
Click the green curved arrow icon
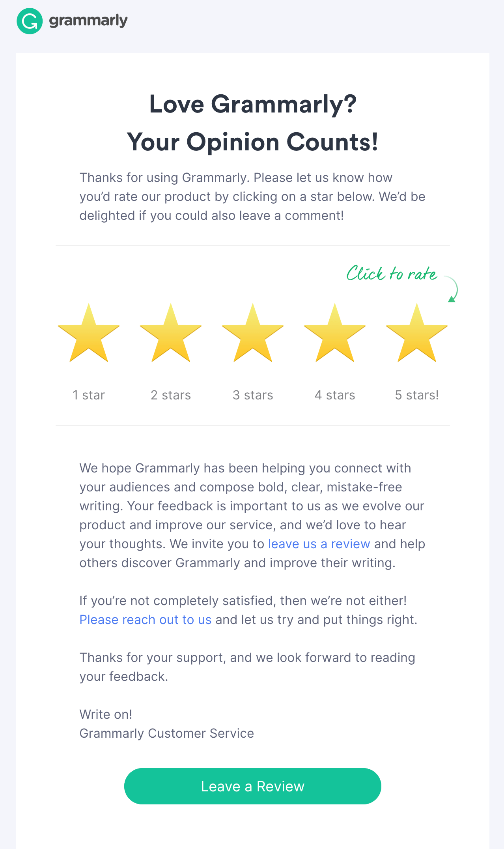click(452, 289)
